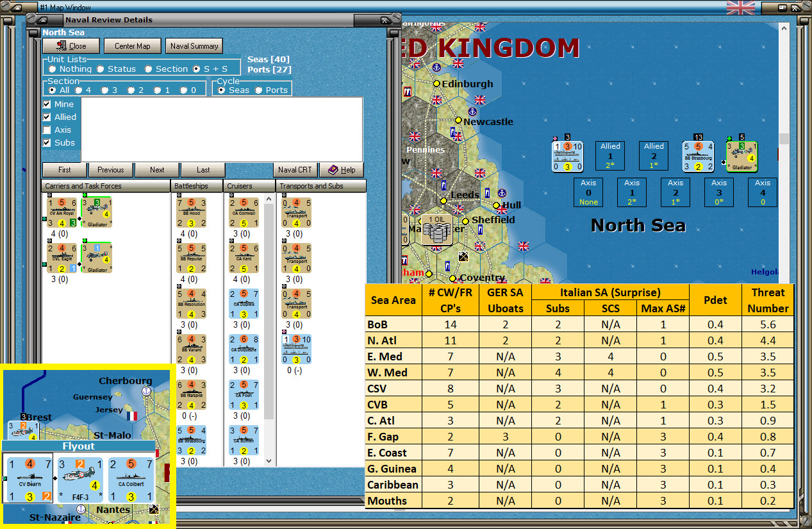Image resolution: width=812 pixels, height=529 pixels.
Task: Select the BB Hood battleship counter
Action: (x=192, y=213)
